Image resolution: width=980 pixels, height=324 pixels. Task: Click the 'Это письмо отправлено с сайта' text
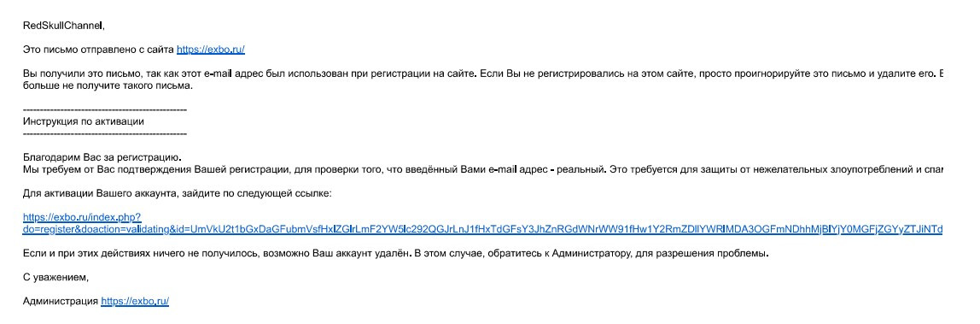click(98, 50)
